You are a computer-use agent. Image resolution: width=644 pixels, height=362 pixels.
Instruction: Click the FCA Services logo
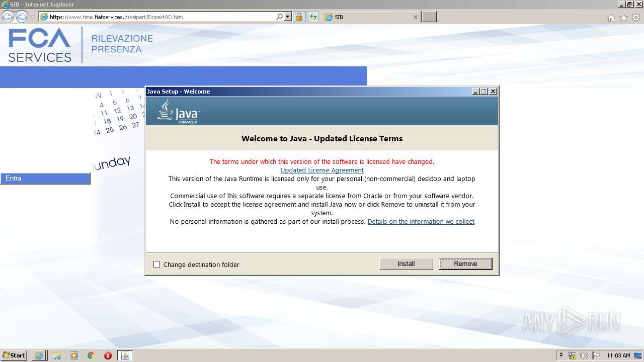(x=40, y=45)
